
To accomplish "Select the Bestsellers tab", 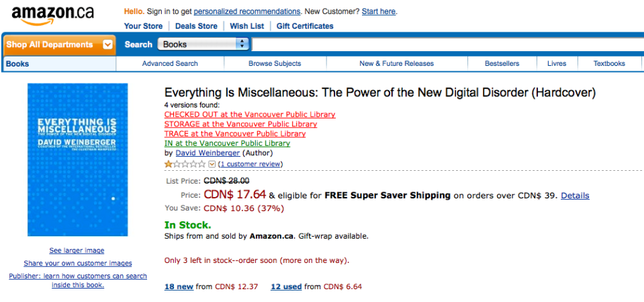I will (x=502, y=64).
